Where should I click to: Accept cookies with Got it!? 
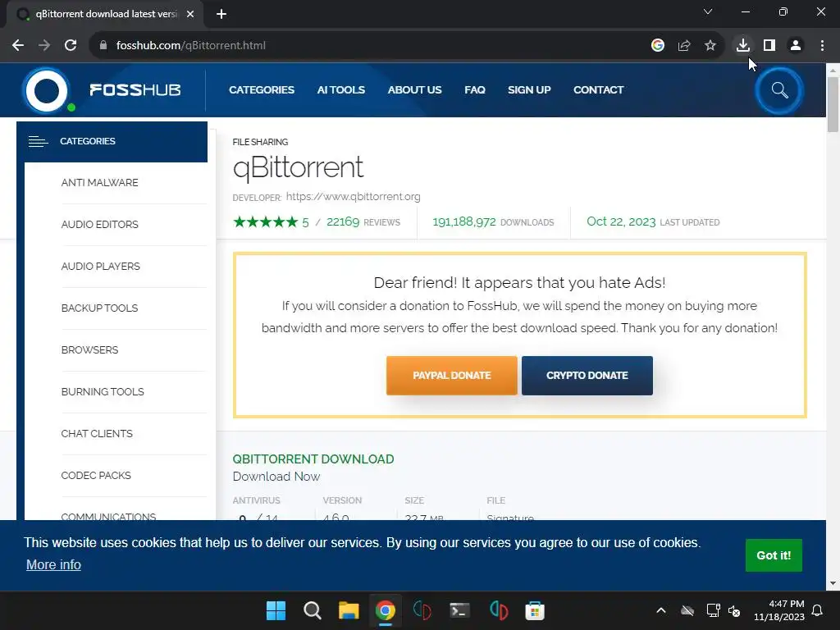coord(774,555)
